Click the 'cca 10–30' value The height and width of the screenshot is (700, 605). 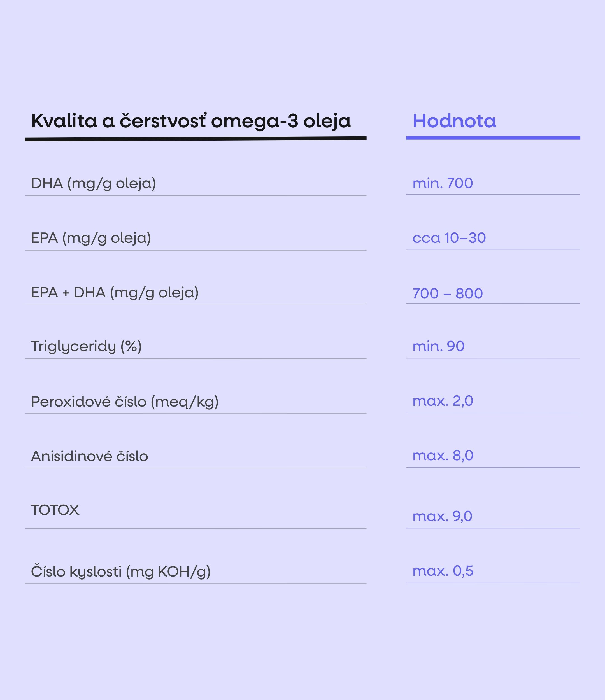click(x=449, y=238)
